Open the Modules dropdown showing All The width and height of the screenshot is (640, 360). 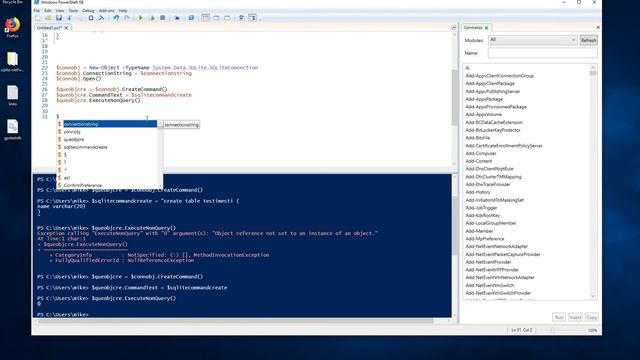532,40
